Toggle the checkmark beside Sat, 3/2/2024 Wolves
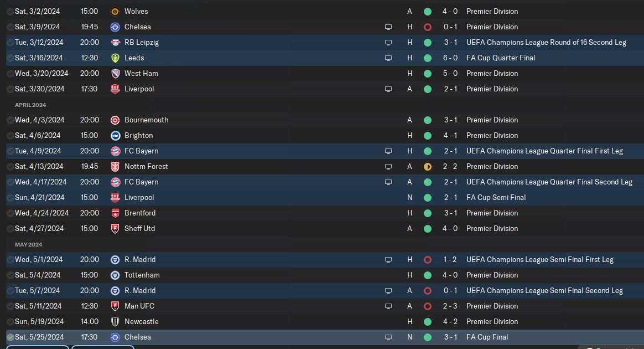The image size is (644, 349). click(x=10, y=11)
